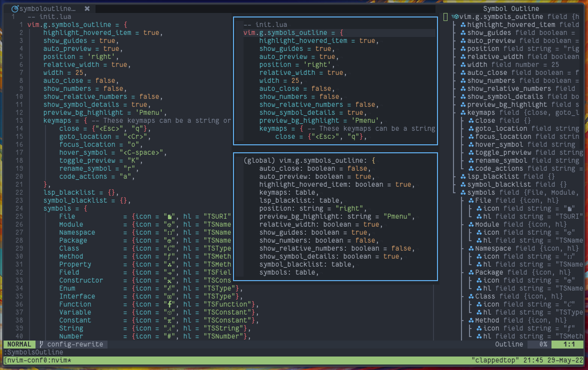Collapse the keymaps node in outline
The height and width of the screenshot is (370, 588).
(x=463, y=112)
